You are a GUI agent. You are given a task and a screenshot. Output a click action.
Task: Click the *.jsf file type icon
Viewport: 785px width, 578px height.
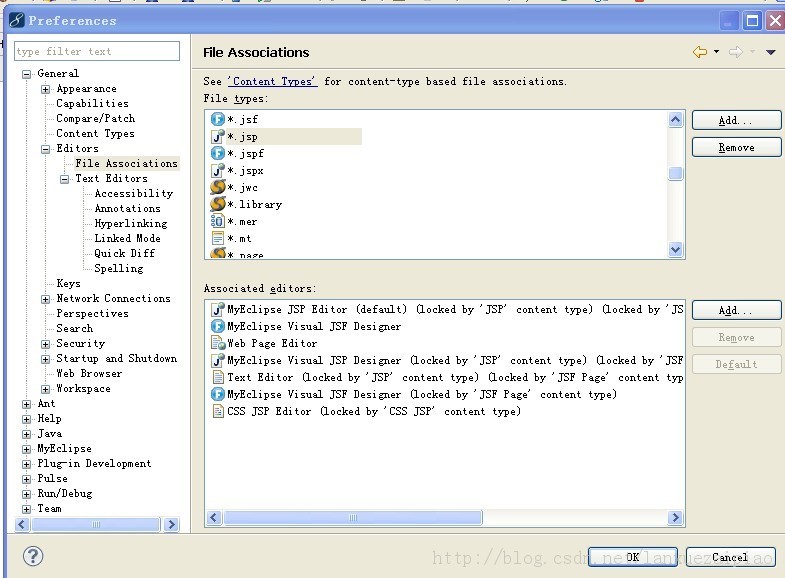218,119
